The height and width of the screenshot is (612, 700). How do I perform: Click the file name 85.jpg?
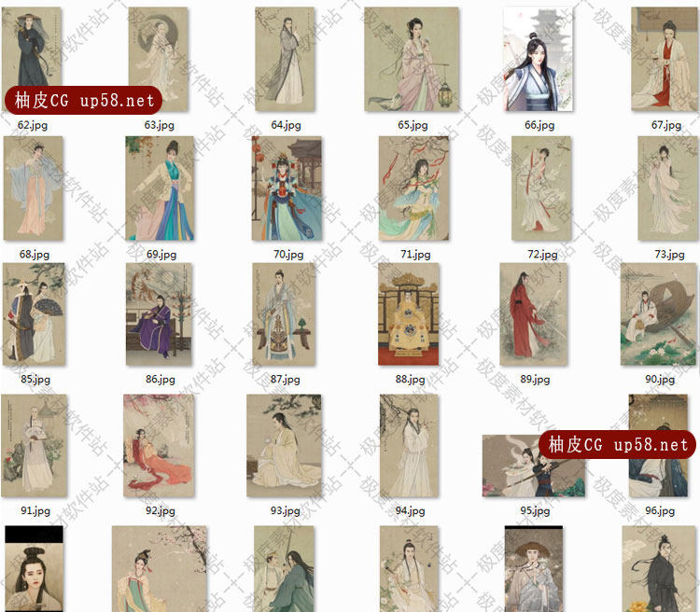coord(35,380)
